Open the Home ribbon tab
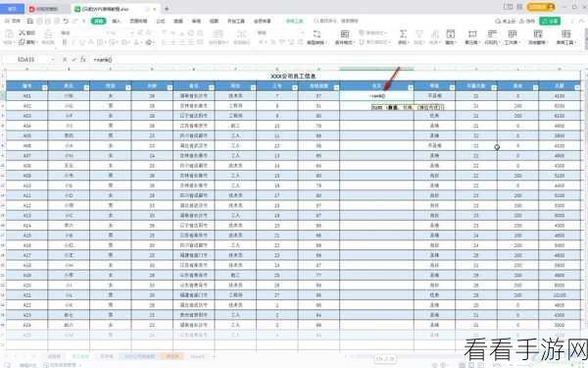Image resolution: width=588 pixels, height=368 pixels. (99, 21)
